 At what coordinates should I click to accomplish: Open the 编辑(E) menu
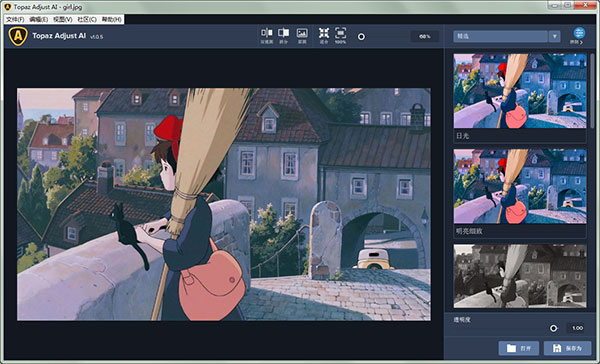[39, 20]
